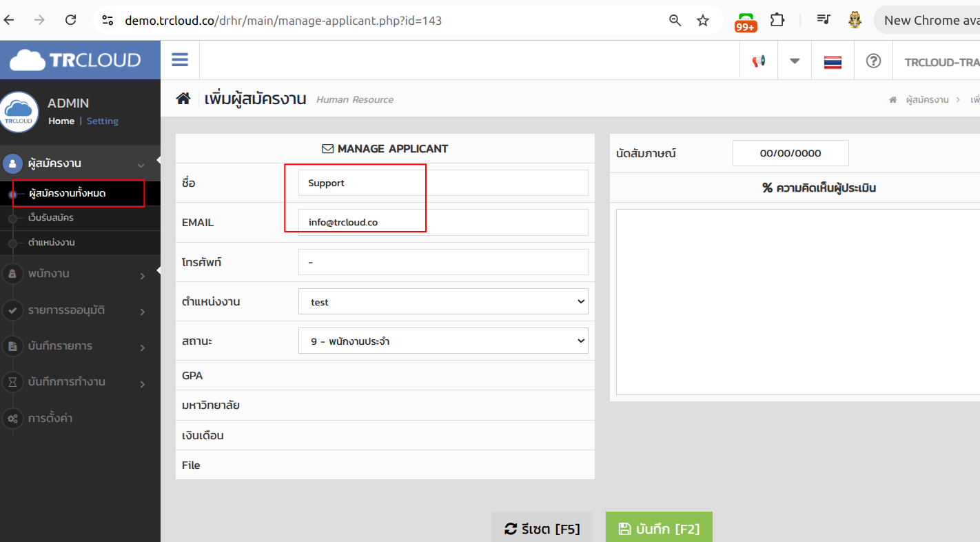Reload the page in browser
Image resolution: width=980 pixels, height=542 pixels.
(70, 20)
